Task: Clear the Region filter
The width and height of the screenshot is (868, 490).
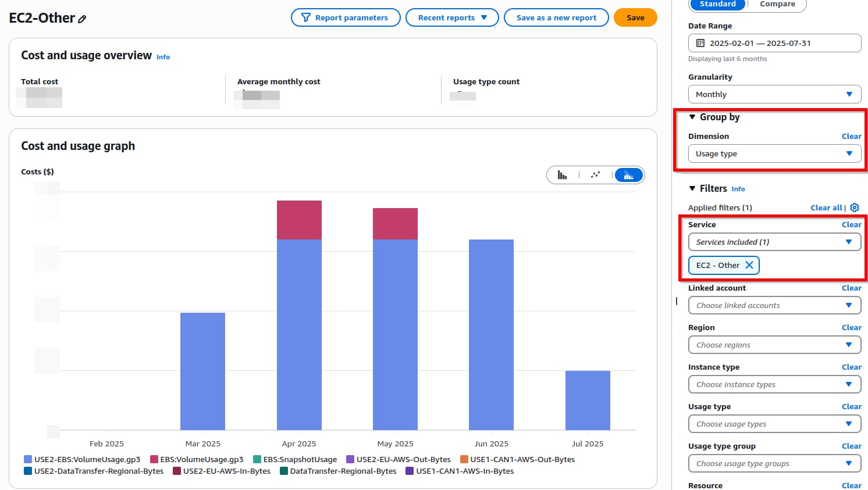Action: (851, 327)
